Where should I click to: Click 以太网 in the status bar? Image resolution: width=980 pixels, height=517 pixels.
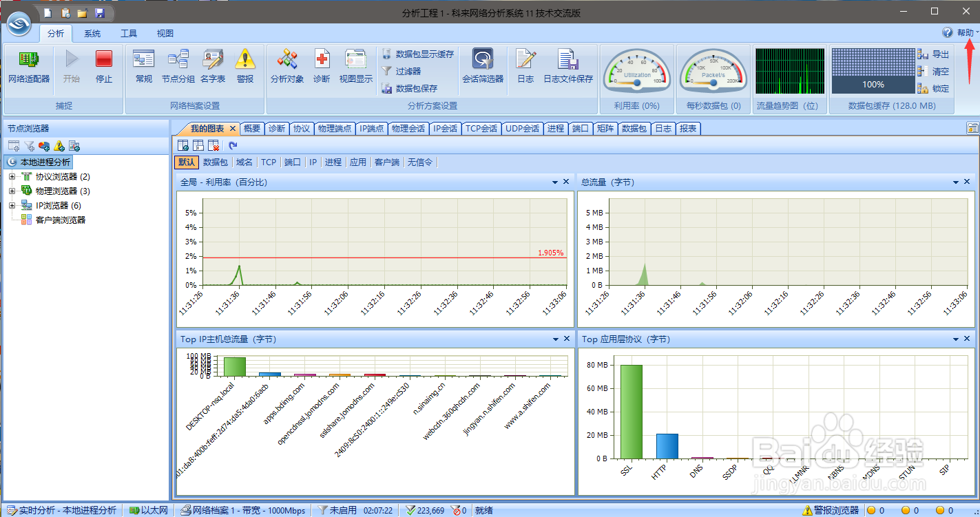(148, 510)
